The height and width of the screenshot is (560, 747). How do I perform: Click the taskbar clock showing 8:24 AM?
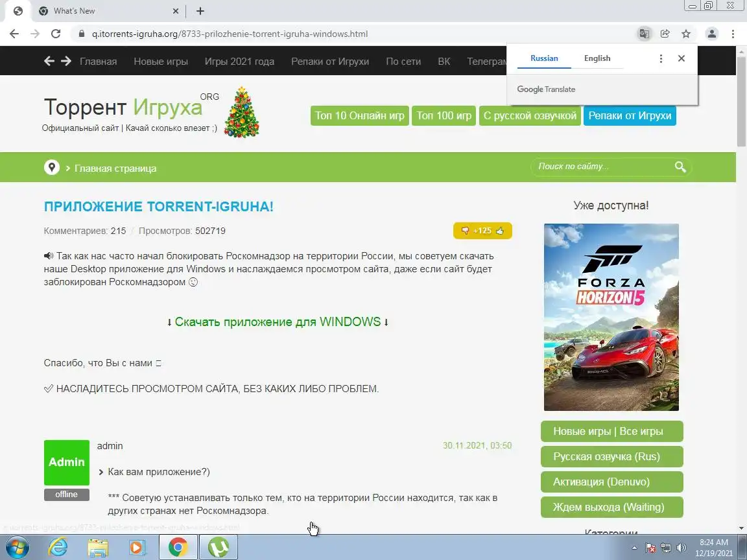(713, 548)
